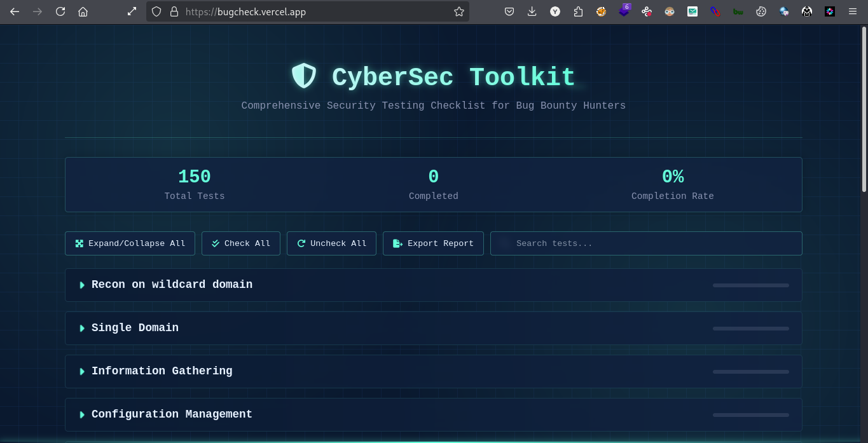Reload the bugcheck page
The image size is (868, 443).
tap(60, 11)
